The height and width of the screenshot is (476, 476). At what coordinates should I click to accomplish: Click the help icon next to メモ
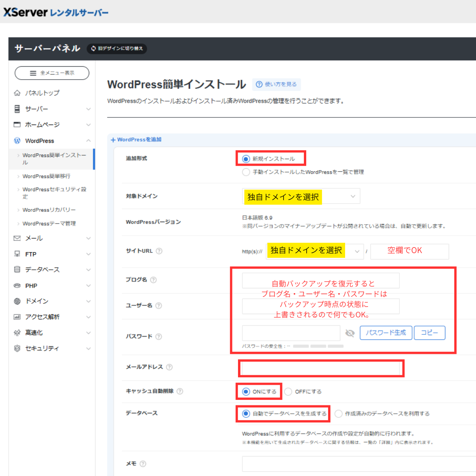pyautogui.click(x=143, y=464)
